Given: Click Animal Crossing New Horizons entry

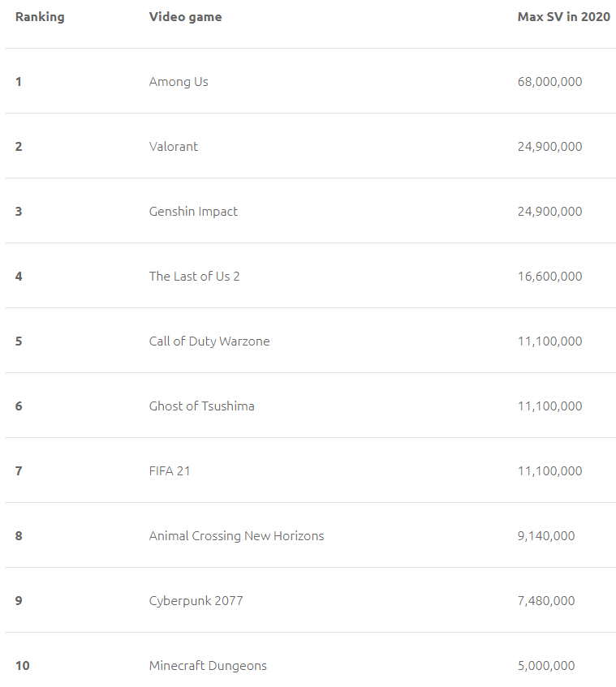Looking at the screenshot, I should click(x=236, y=536).
